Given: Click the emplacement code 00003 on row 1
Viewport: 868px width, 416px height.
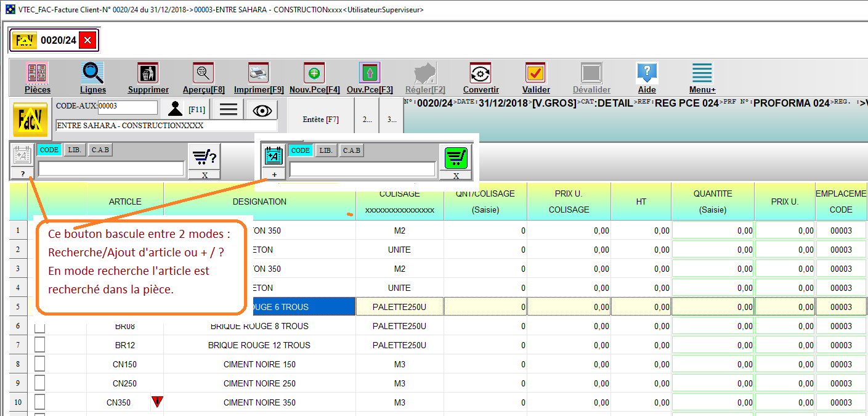Looking at the screenshot, I should pyautogui.click(x=841, y=230).
